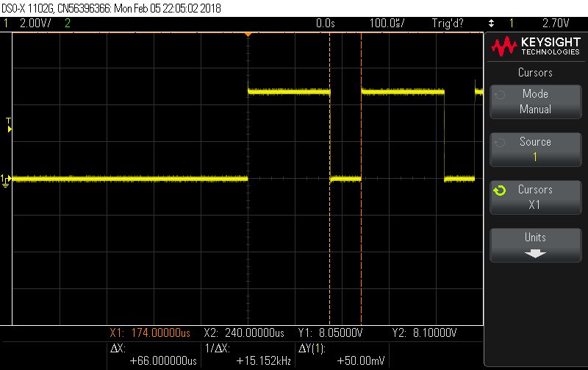Click the channel 1 ground reference marker
This screenshot has width=588, height=370.
(6, 180)
